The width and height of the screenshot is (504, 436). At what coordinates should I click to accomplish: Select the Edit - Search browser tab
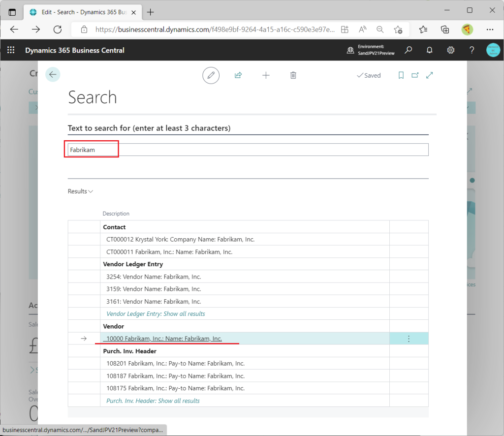(x=83, y=12)
